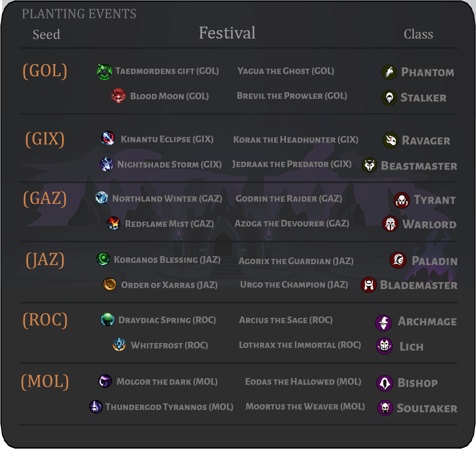Click the Beastmaster class icon

click(x=369, y=165)
